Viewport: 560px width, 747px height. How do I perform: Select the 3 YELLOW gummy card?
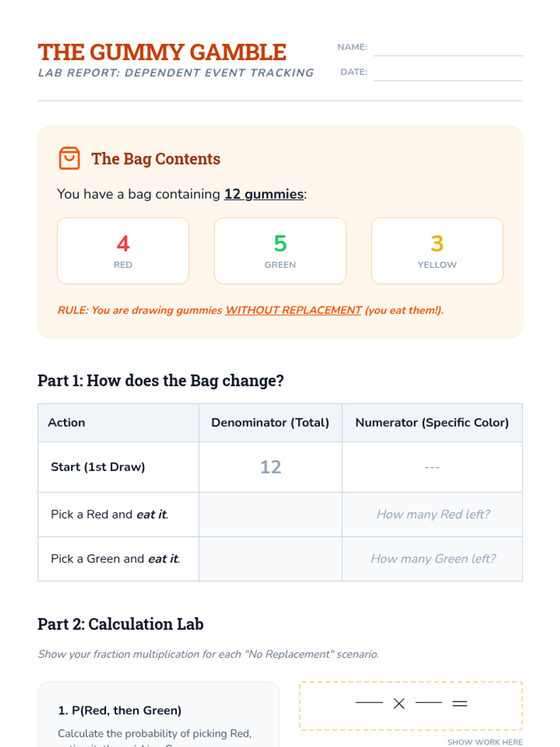point(437,251)
